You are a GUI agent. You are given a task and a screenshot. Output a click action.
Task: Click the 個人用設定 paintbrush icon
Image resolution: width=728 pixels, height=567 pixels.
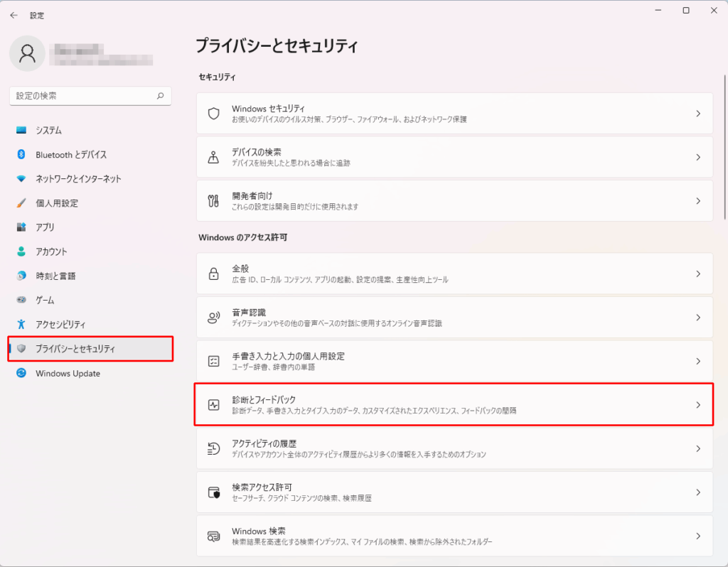(21, 202)
